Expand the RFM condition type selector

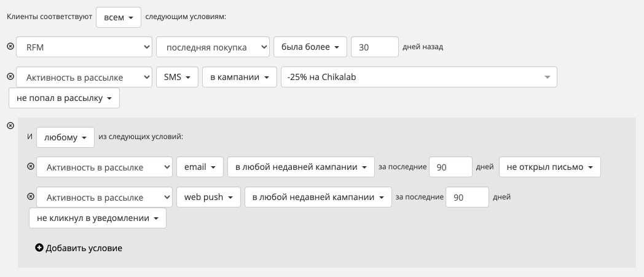[84, 47]
